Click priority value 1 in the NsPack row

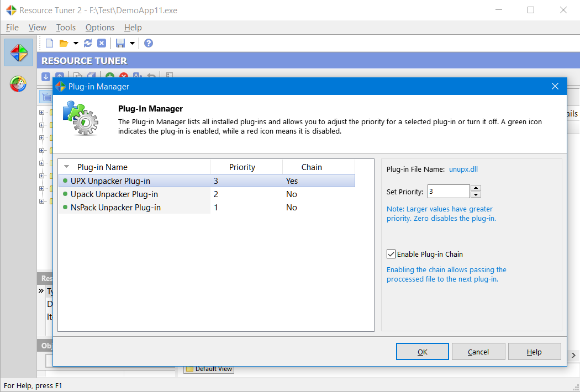pos(216,208)
